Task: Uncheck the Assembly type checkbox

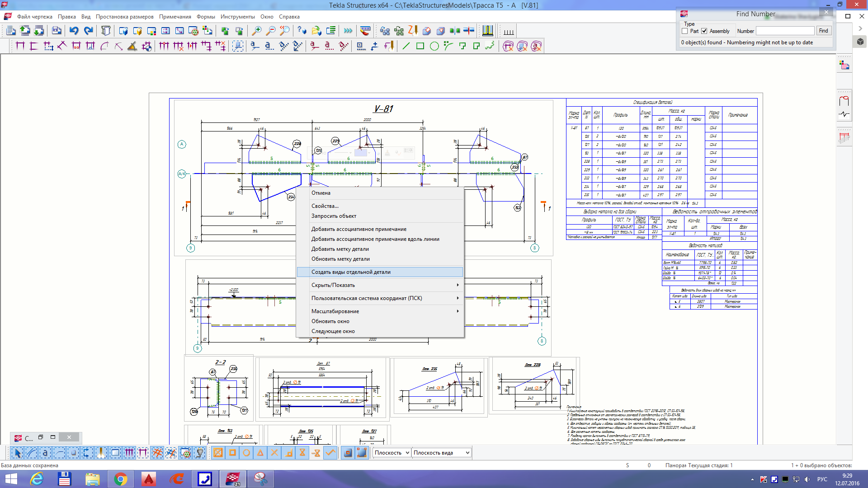Action: tap(704, 31)
